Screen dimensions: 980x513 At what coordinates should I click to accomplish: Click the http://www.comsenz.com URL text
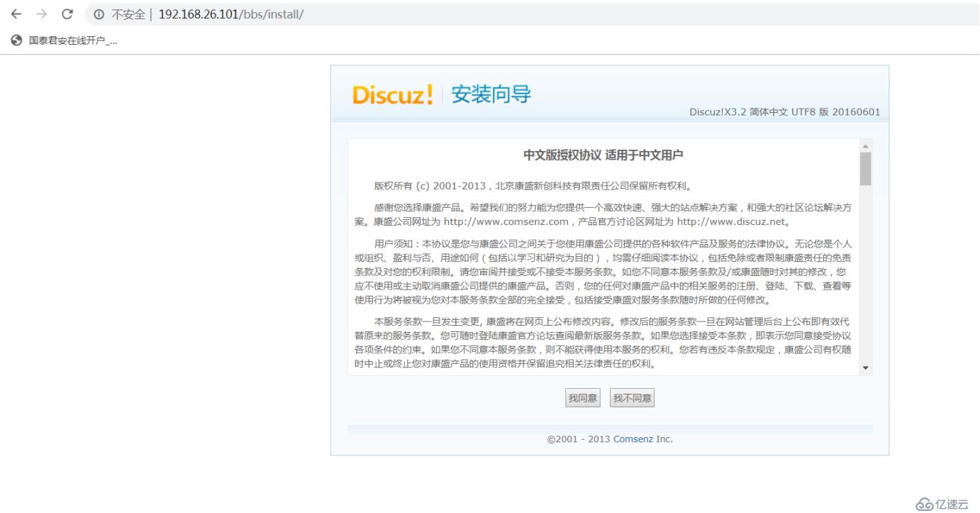pos(507,221)
